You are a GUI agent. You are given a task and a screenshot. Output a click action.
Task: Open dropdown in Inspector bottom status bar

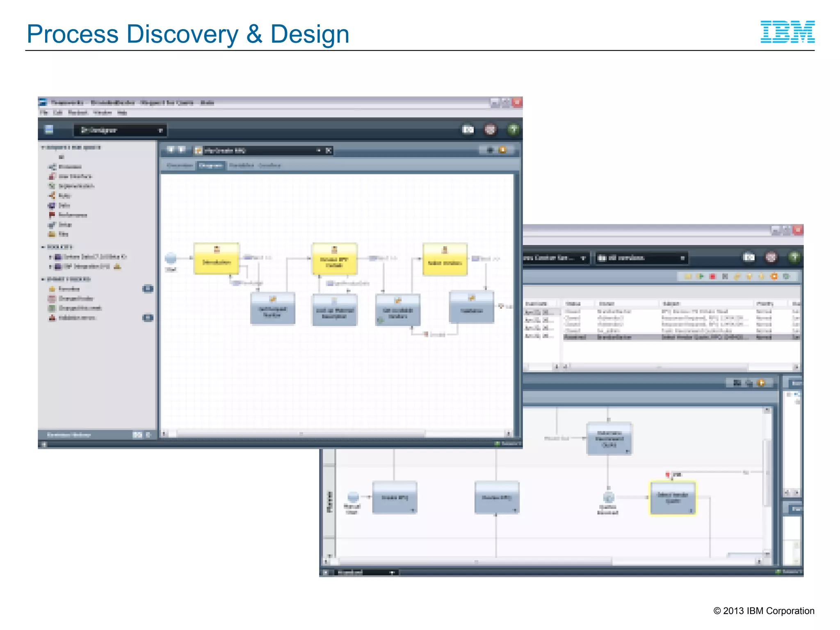click(366, 572)
